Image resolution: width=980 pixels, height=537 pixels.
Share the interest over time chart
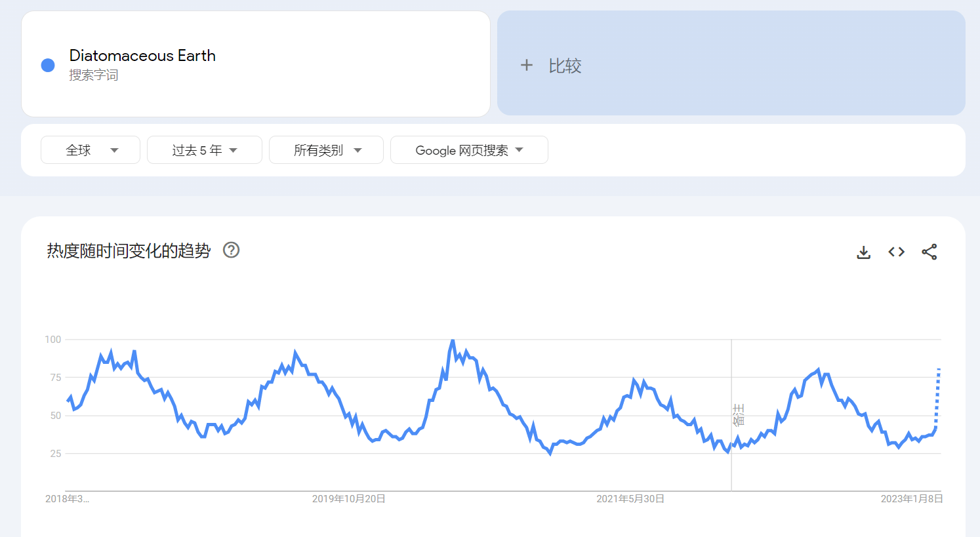[x=929, y=252]
